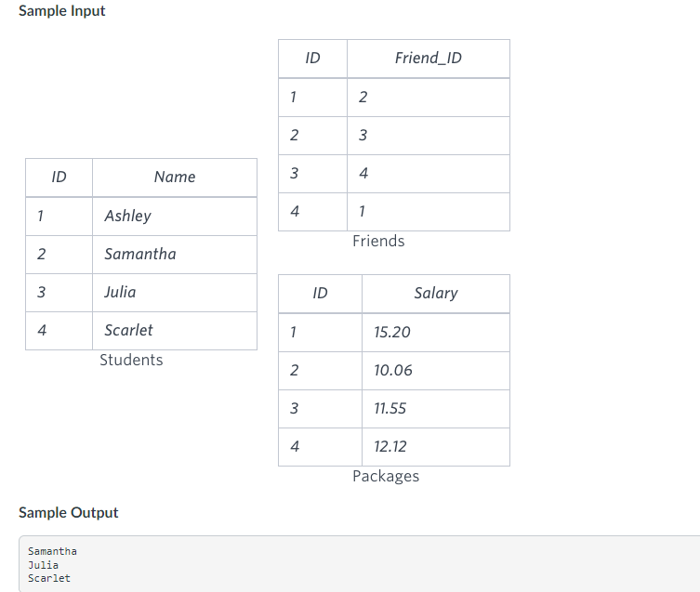Image resolution: width=700 pixels, height=592 pixels.
Task: Click the Sample Input heading
Action: click(x=62, y=11)
